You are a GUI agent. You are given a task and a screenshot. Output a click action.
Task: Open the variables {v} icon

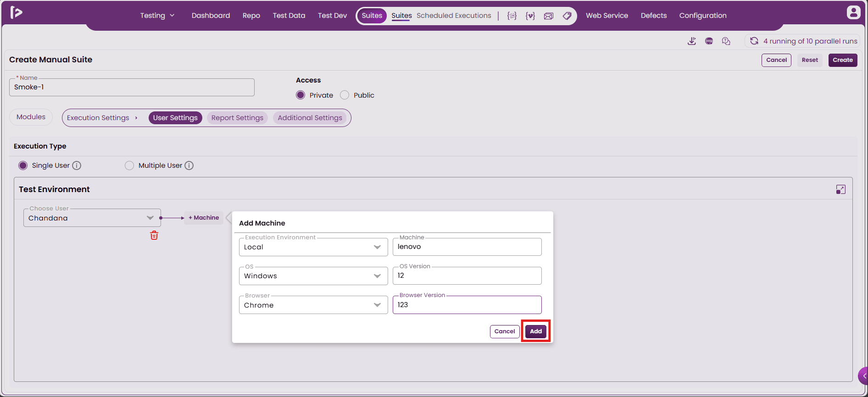pos(530,16)
